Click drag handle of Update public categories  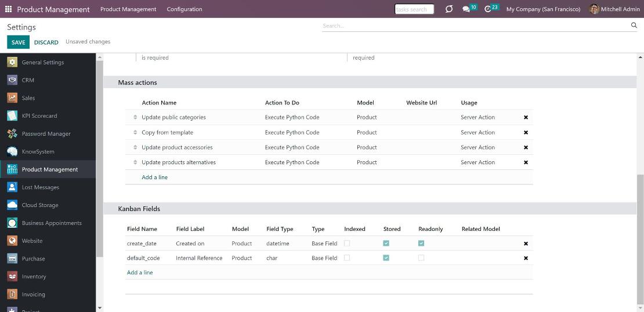135,117
